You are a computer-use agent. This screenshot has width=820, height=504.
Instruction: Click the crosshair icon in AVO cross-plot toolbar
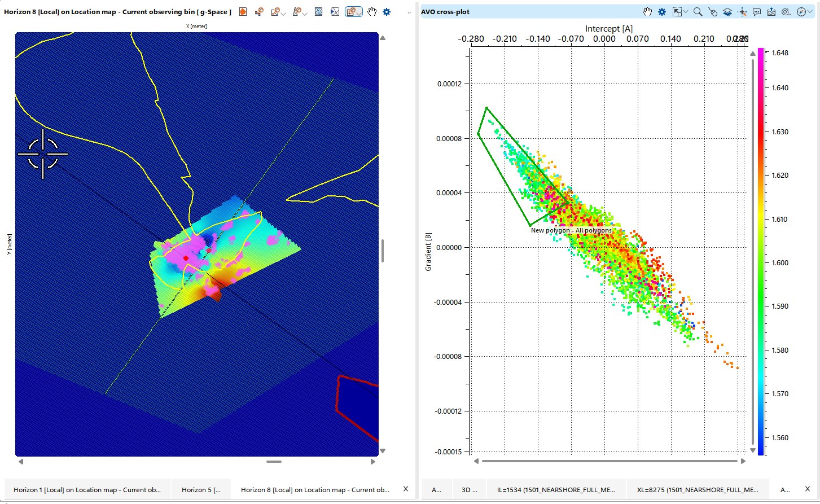coord(742,11)
